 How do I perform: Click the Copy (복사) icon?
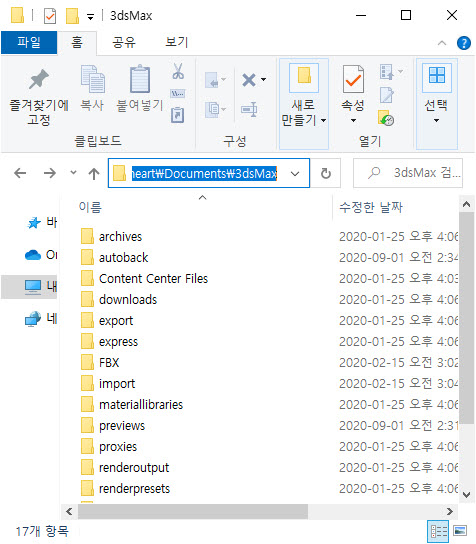pos(92,79)
